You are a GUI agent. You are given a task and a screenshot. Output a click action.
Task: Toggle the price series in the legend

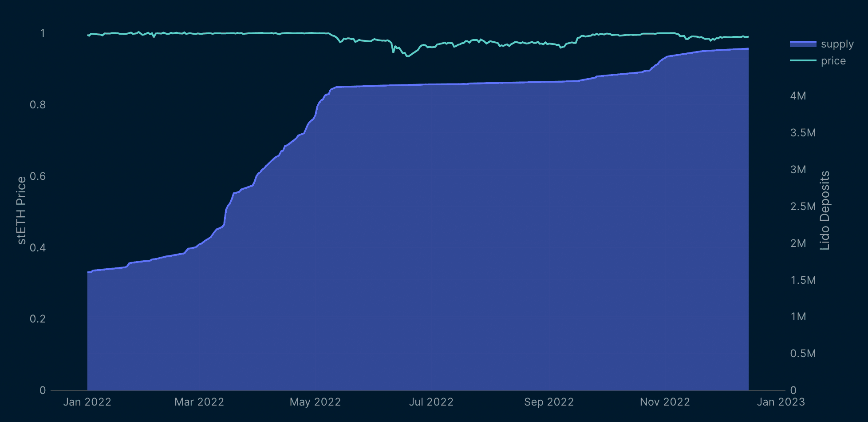833,61
